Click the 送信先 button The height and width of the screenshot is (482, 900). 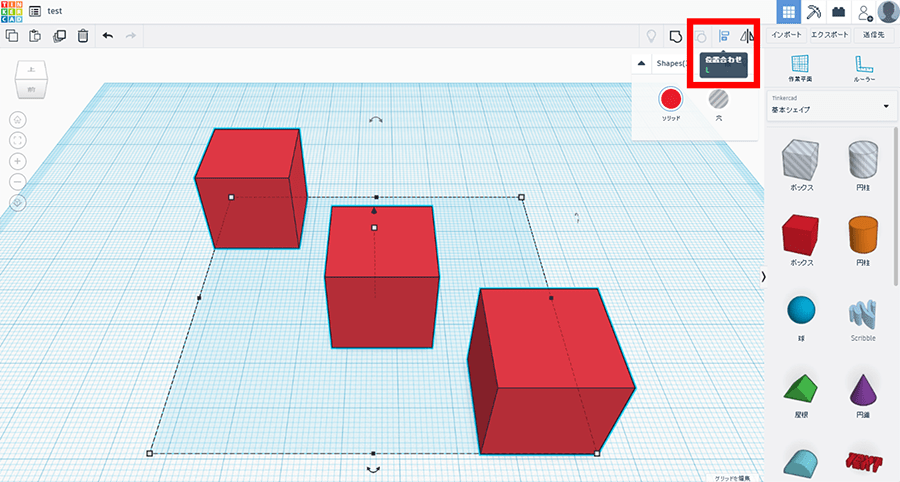coord(874,35)
